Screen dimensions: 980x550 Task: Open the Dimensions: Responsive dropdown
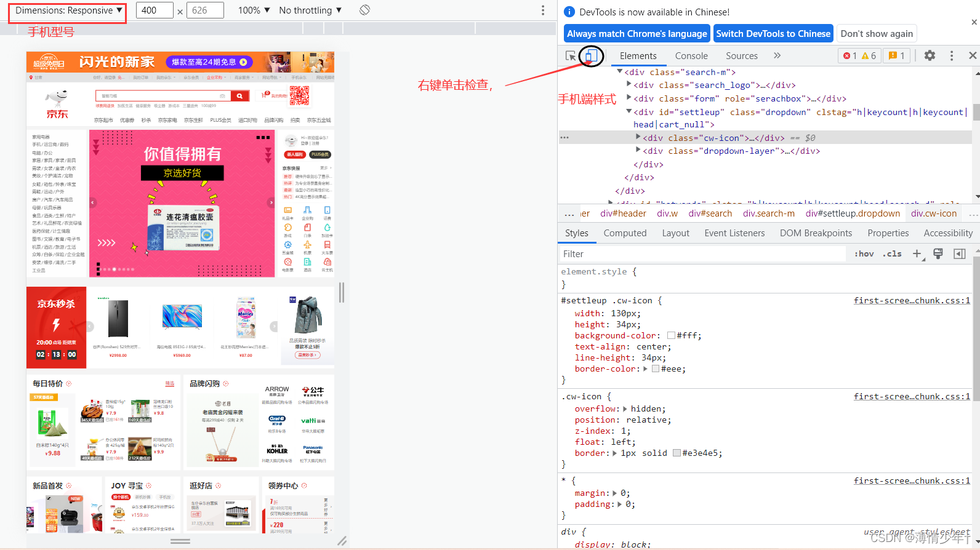[x=68, y=10]
